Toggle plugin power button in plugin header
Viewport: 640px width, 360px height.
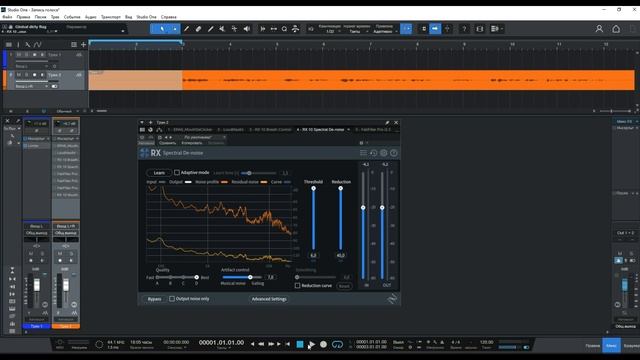142,138
